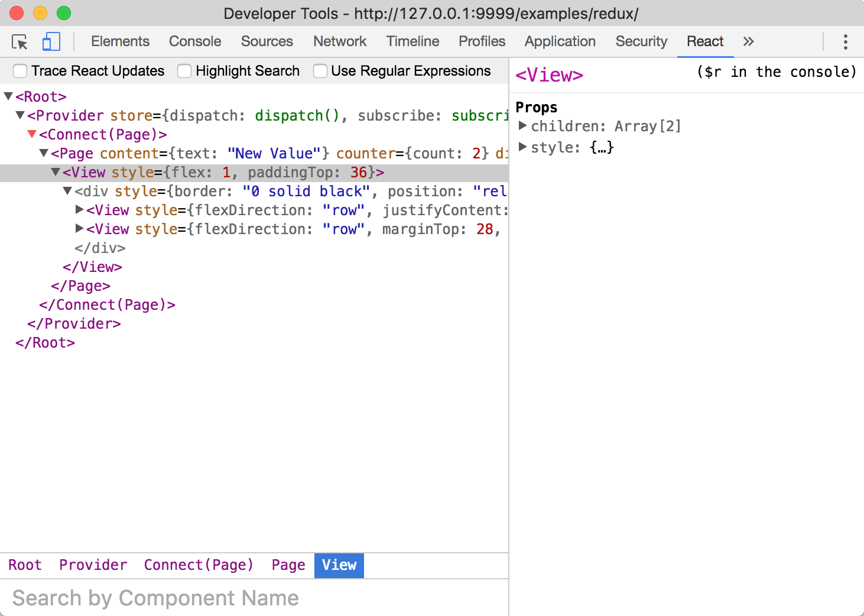The width and height of the screenshot is (864, 616).
Task: Select Page in the breadcrumb bar
Action: (288, 565)
